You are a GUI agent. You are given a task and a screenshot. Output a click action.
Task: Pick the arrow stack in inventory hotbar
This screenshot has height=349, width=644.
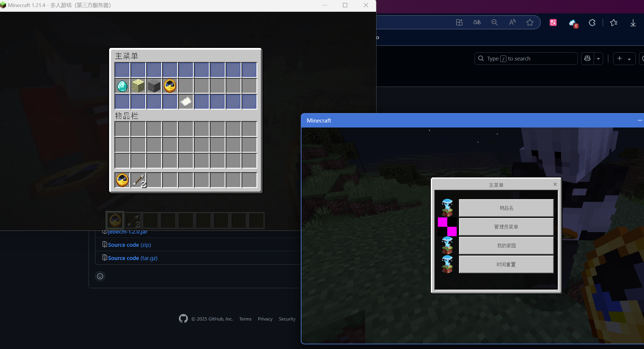138,180
